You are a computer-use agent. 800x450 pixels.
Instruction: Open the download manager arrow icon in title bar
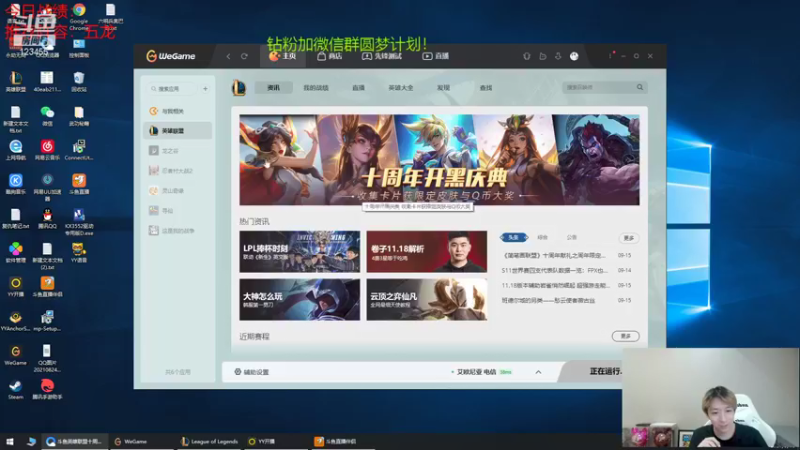pyautogui.click(x=558, y=56)
